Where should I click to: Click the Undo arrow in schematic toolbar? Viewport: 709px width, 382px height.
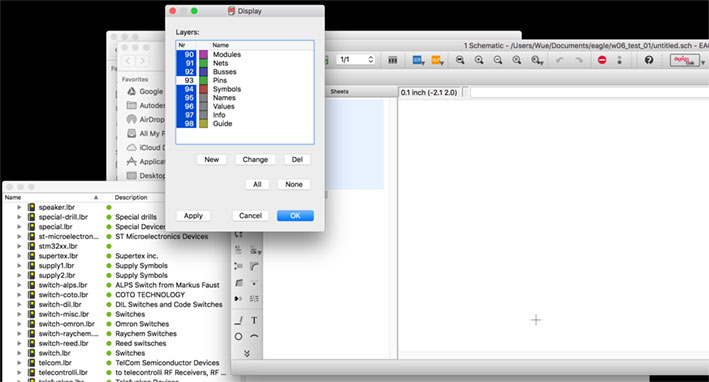(559, 60)
